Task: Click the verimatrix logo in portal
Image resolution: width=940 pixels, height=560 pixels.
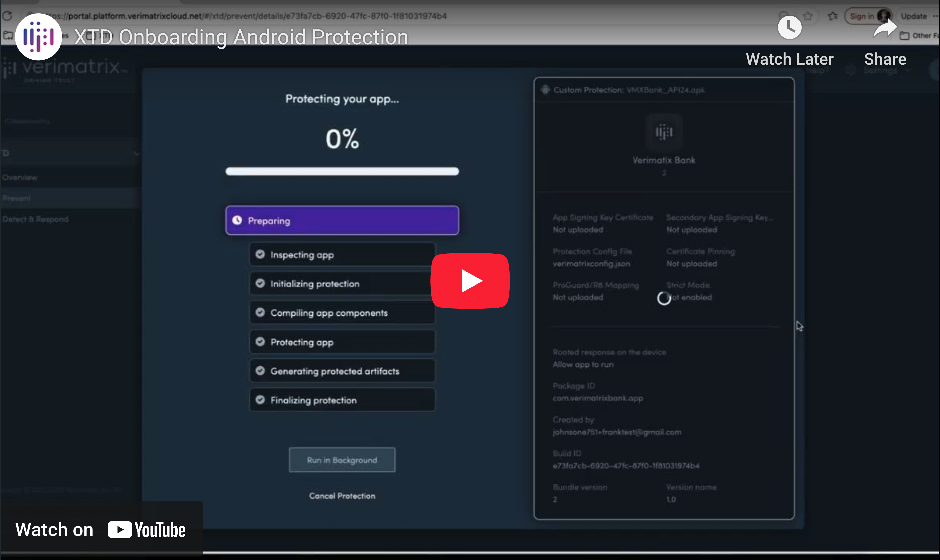Action: tap(64, 70)
